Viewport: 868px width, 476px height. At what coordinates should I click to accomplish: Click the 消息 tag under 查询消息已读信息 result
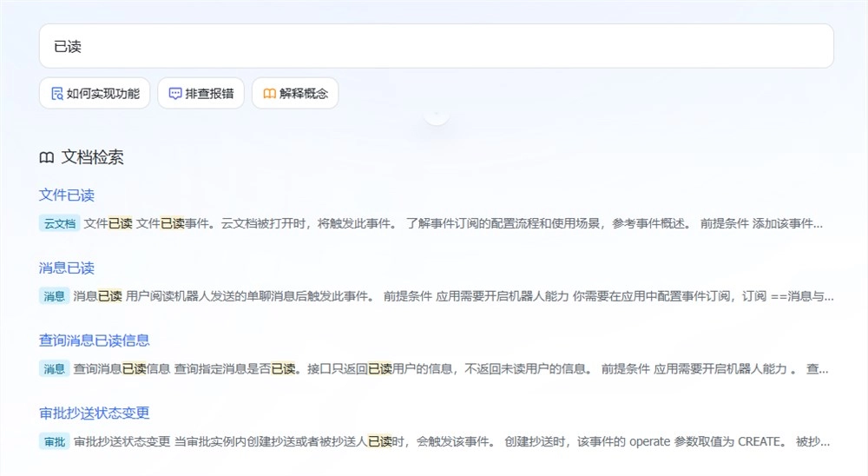53,369
